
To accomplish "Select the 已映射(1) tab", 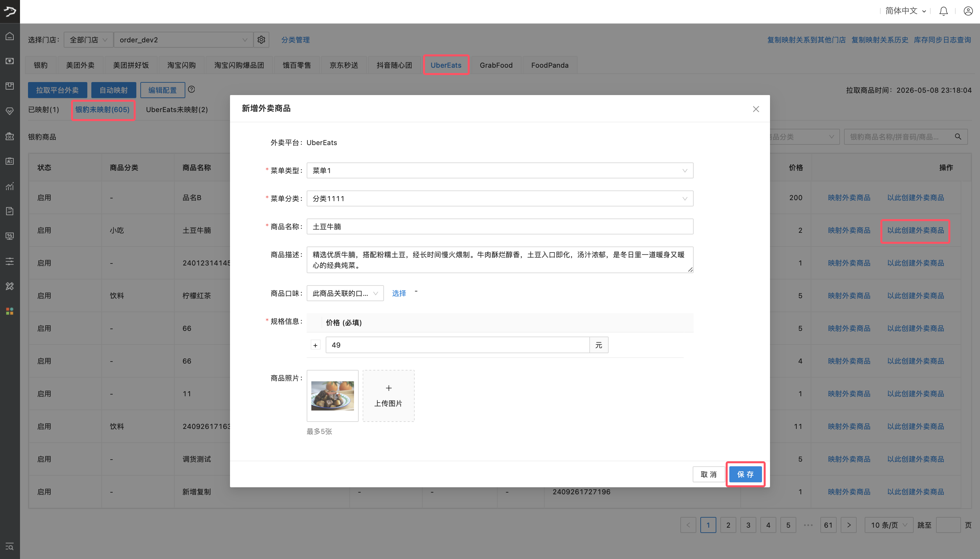I will [x=44, y=109].
